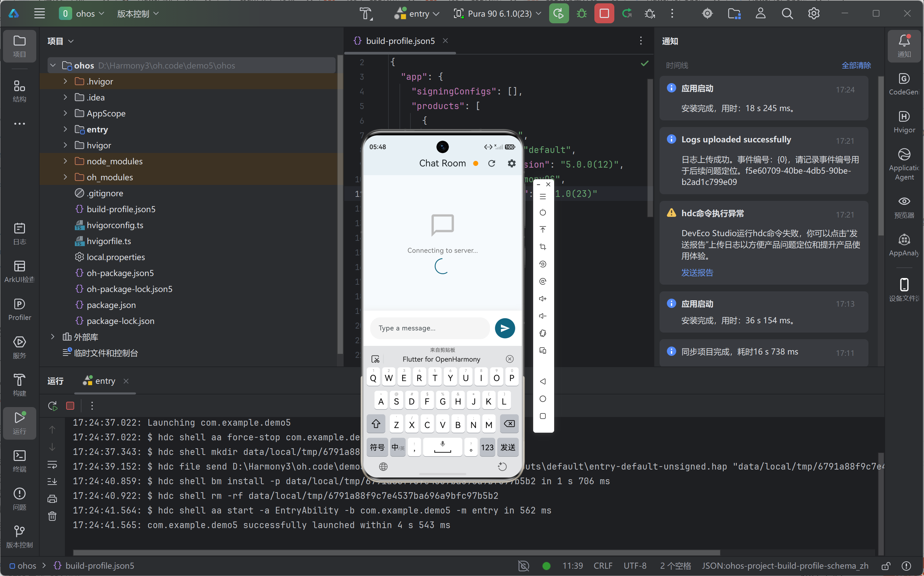Select the build-profile.json5 editor tab
The image size is (924, 576).
(400, 41)
